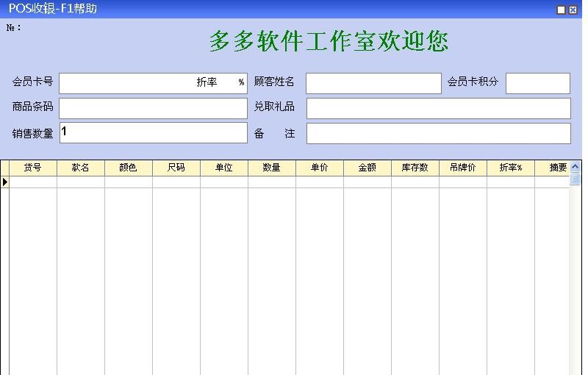This screenshot has height=375, width=588.
Task: Click the 数量 column header
Action: (x=272, y=168)
